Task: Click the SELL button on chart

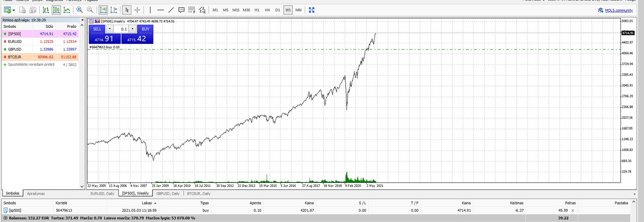Action: click(97, 29)
